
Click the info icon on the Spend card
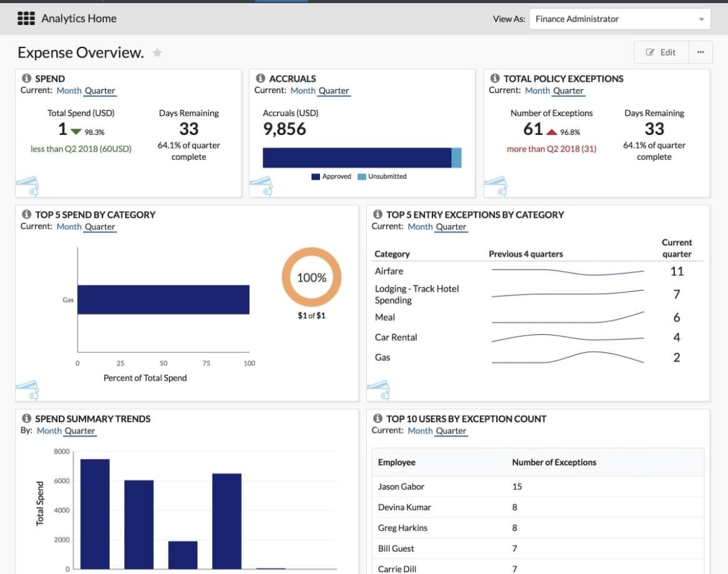pos(26,79)
